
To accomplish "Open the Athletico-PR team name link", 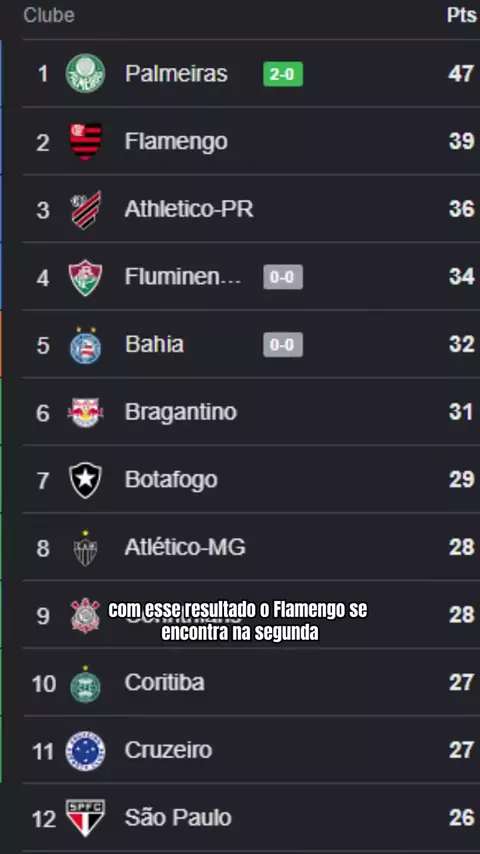I will [189, 209].
